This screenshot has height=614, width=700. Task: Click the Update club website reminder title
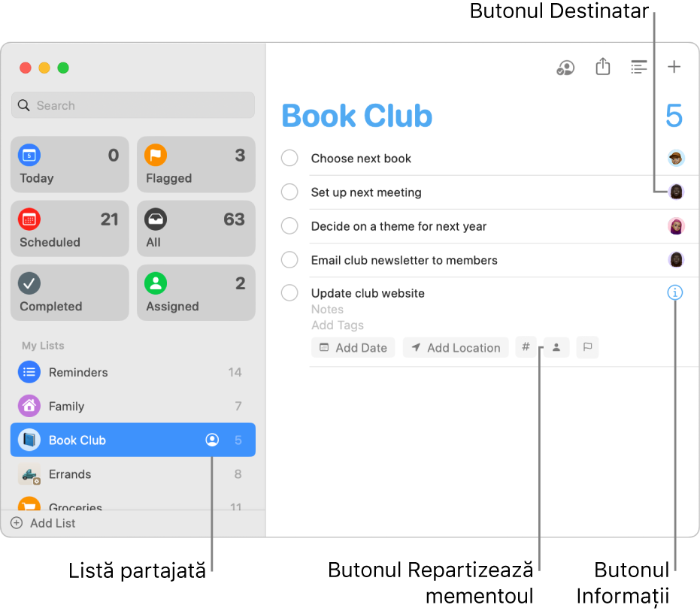point(368,293)
